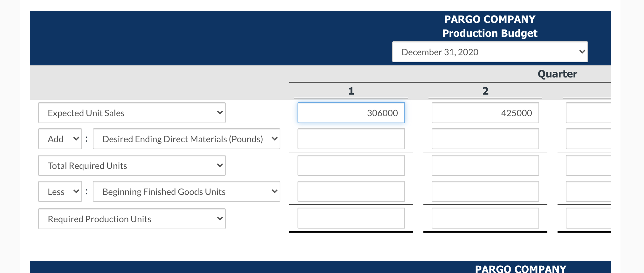
Task: Open the Total Required Units label dropdown
Action: click(131, 165)
